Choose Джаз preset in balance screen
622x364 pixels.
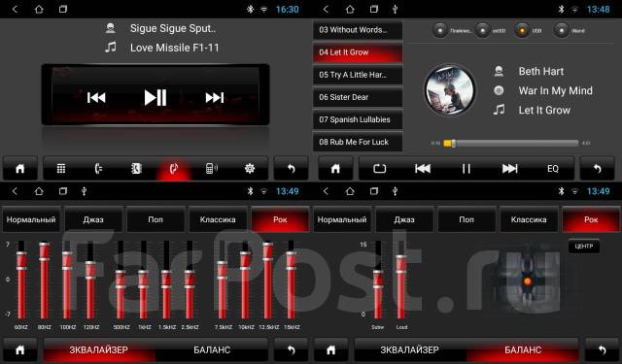tap(404, 219)
